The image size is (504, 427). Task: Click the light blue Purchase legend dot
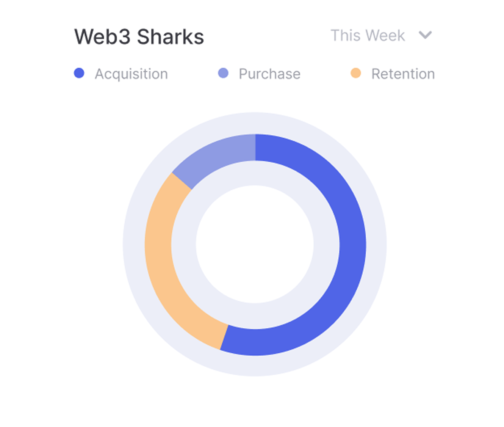click(223, 73)
